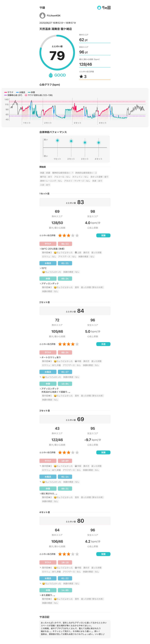Screen dimensions: 150x644
Task: Toggle the サウナ legend in the heart rate graph
Action: point(9,92)
